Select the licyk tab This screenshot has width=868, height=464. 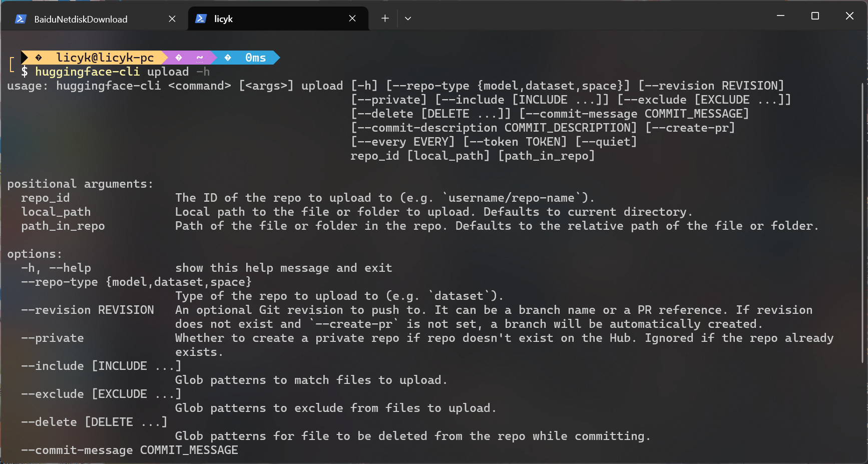(224, 19)
